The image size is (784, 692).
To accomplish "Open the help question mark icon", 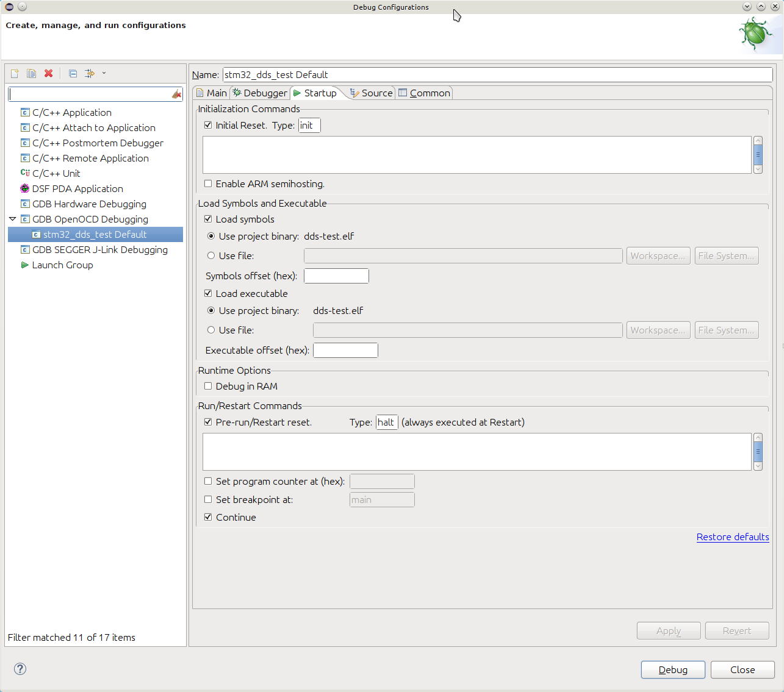I will (20, 669).
